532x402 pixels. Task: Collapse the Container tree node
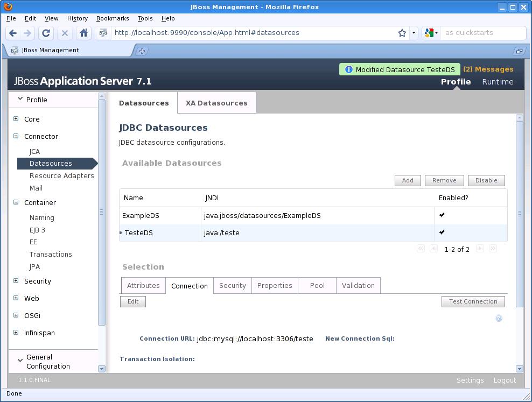tap(16, 202)
